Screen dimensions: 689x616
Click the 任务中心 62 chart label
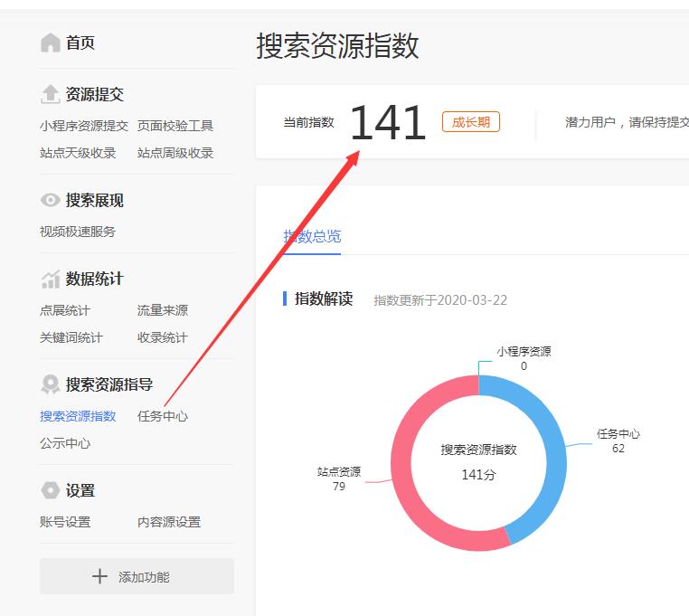(x=618, y=441)
